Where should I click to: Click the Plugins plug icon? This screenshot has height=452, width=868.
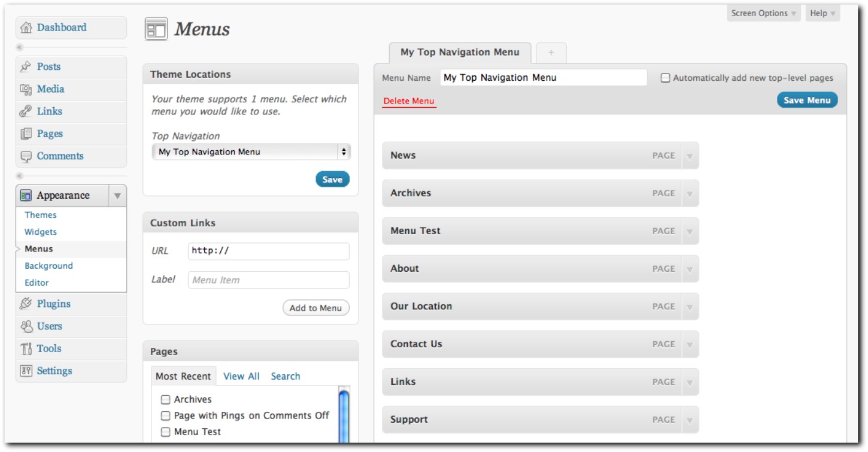26,304
